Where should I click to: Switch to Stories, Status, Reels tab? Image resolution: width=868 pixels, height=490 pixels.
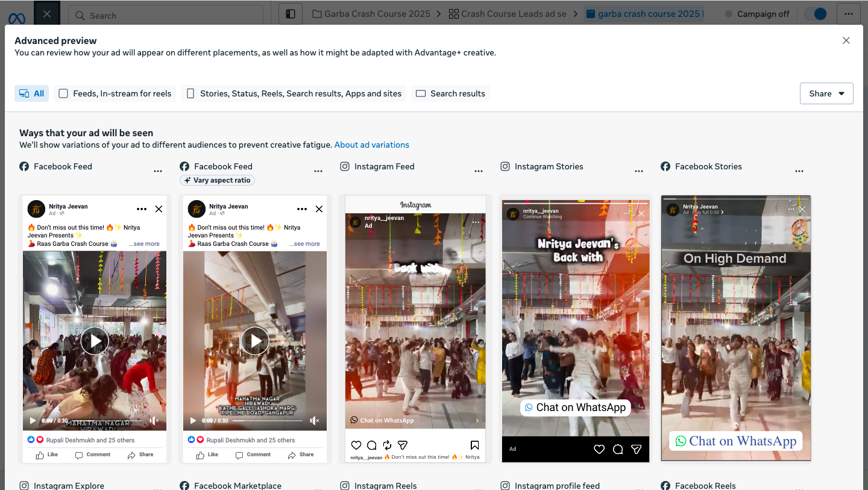point(294,93)
